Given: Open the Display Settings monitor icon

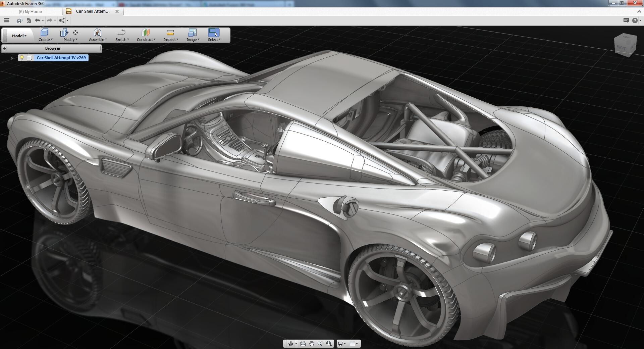Looking at the screenshot, I should pyautogui.click(x=340, y=344).
